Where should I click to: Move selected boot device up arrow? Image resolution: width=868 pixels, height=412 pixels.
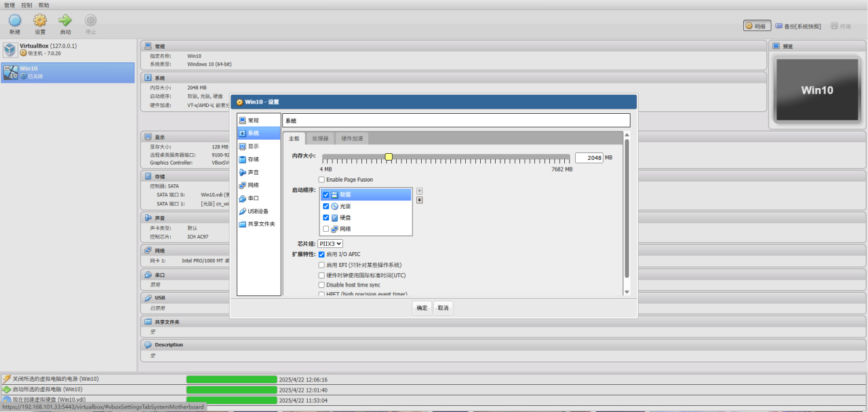tap(419, 191)
